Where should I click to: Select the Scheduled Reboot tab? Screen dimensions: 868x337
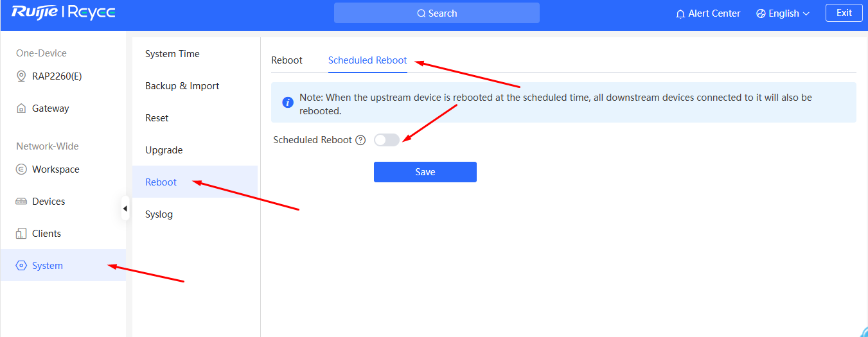coord(368,60)
